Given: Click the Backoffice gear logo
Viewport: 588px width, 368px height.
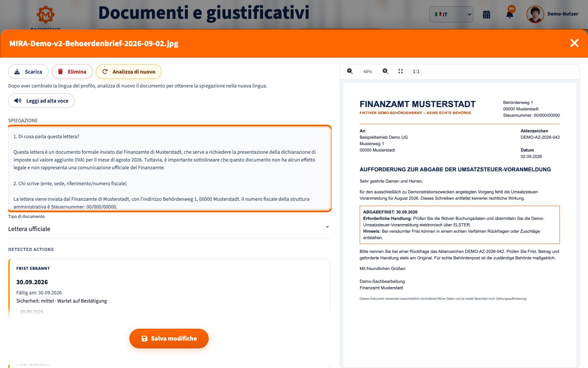Looking at the screenshot, I should pos(45,15).
